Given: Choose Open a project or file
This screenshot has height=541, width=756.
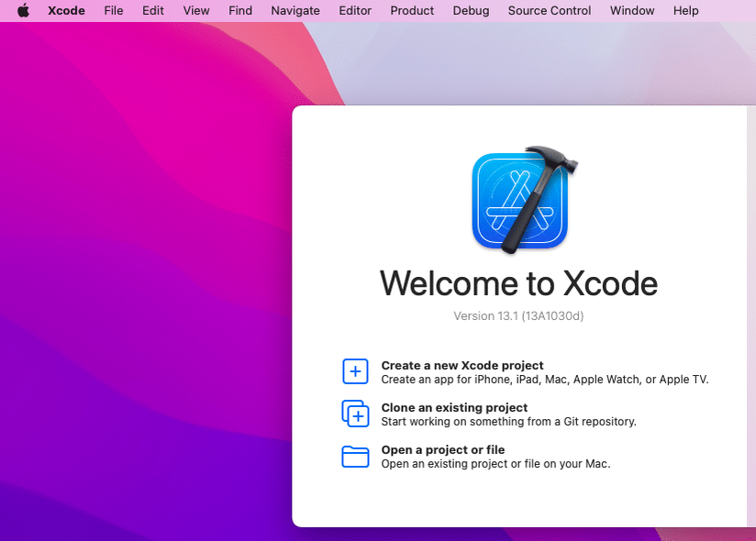Looking at the screenshot, I should pos(442,449).
